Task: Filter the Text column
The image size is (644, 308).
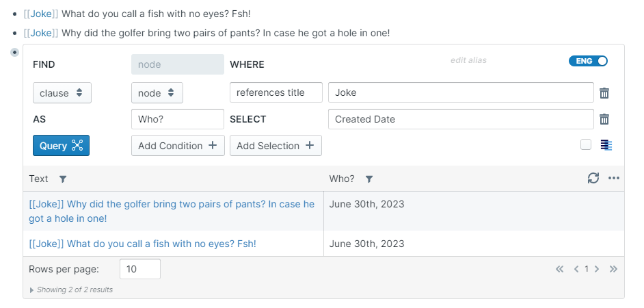Action: [x=63, y=179]
